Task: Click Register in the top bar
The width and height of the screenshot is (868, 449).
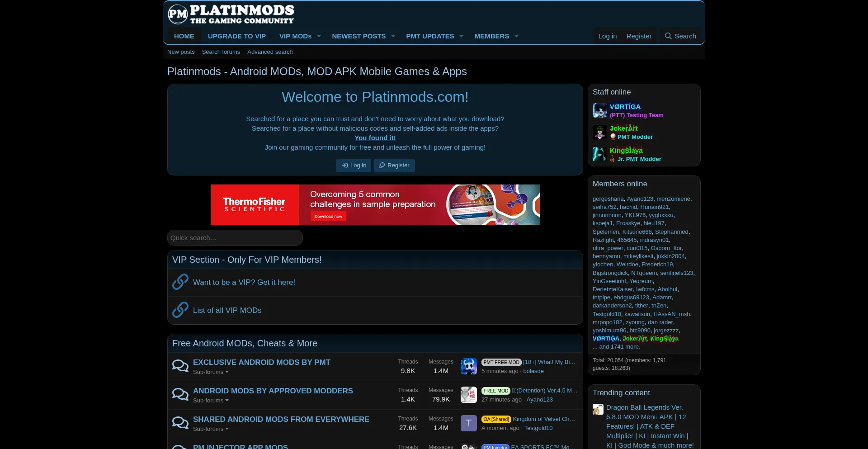Action: (639, 36)
